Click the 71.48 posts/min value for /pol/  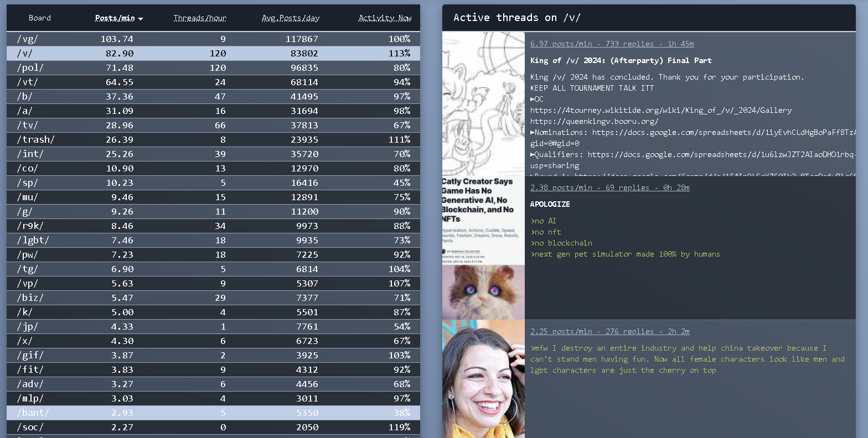[120, 68]
